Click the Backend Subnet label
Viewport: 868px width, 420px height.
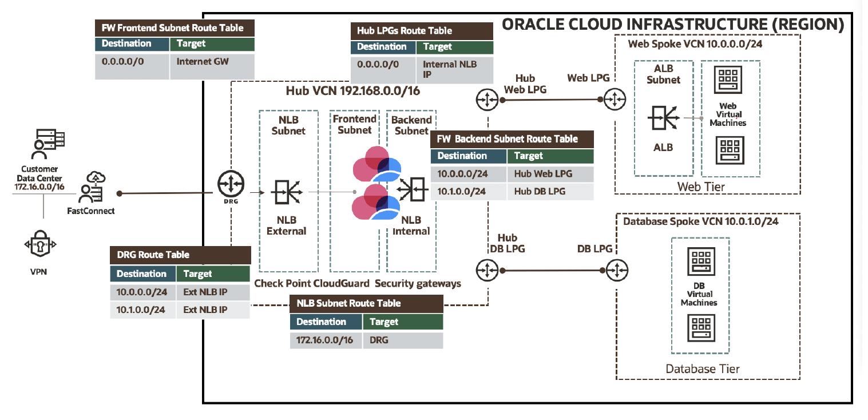coord(411,125)
